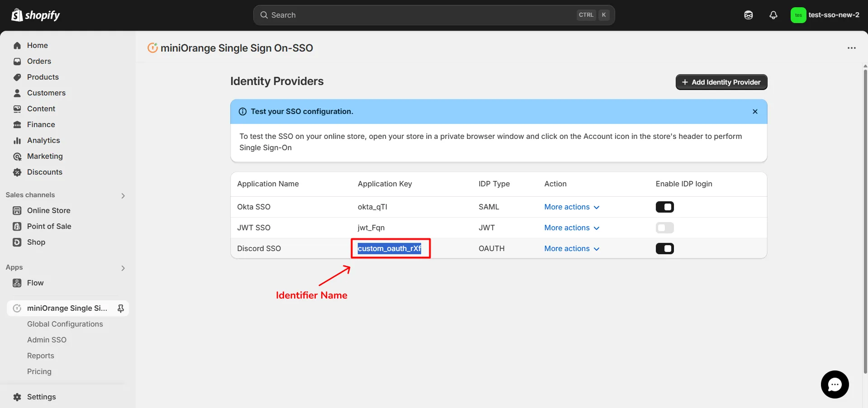Open Global Configurations page

tap(65, 324)
